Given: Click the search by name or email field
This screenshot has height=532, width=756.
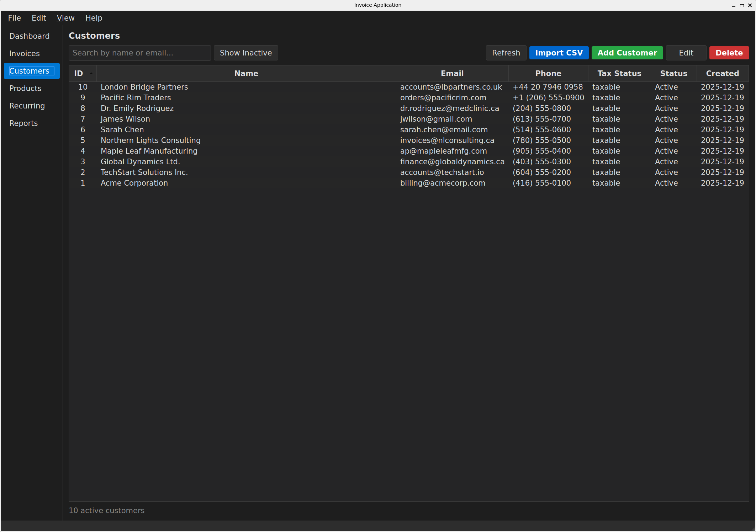Looking at the screenshot, I should 139,53.
